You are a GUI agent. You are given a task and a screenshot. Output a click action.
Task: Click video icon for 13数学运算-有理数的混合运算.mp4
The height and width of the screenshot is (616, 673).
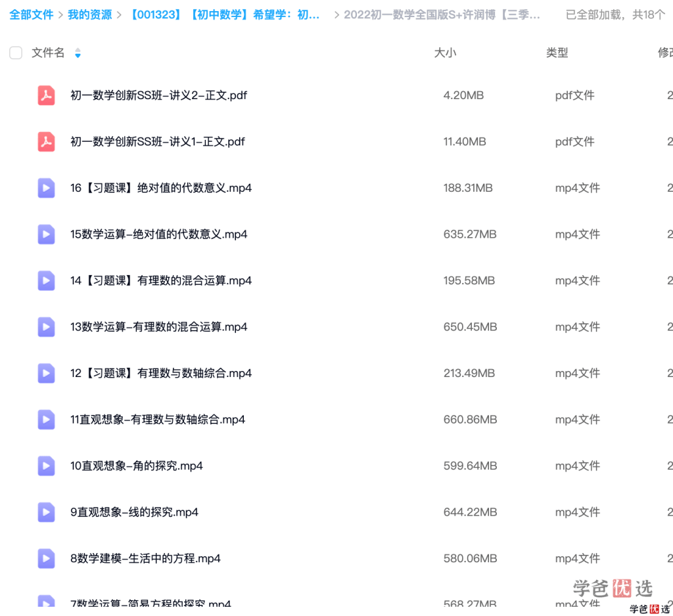47,327
